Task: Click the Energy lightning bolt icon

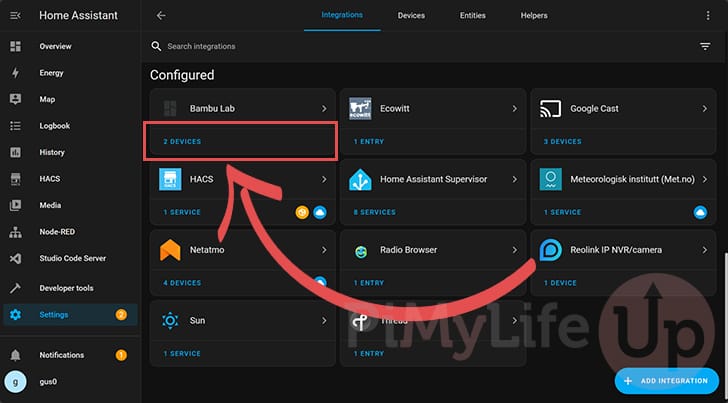Action: pyautogui.click(x=15, y=73)
